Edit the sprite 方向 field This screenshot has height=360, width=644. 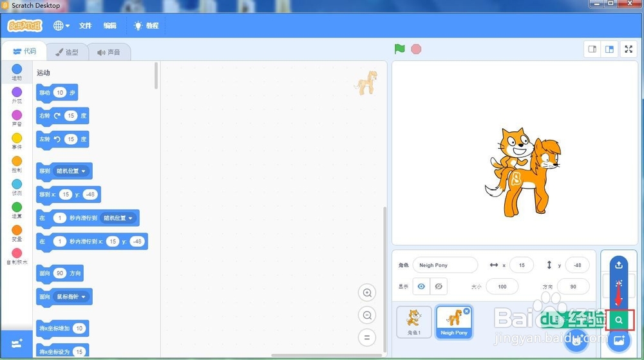(573, 287)
